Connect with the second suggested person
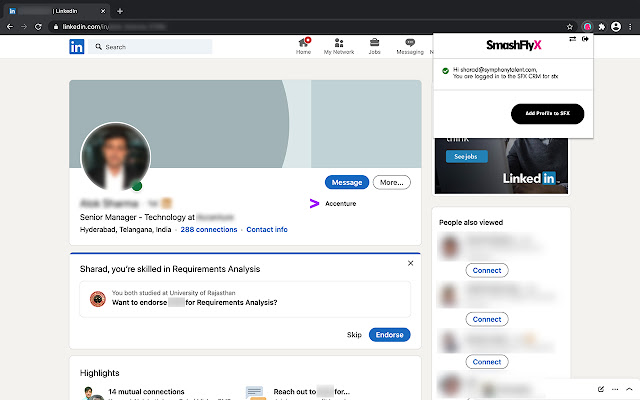The image size is (640, 400). tap(487, 319)
